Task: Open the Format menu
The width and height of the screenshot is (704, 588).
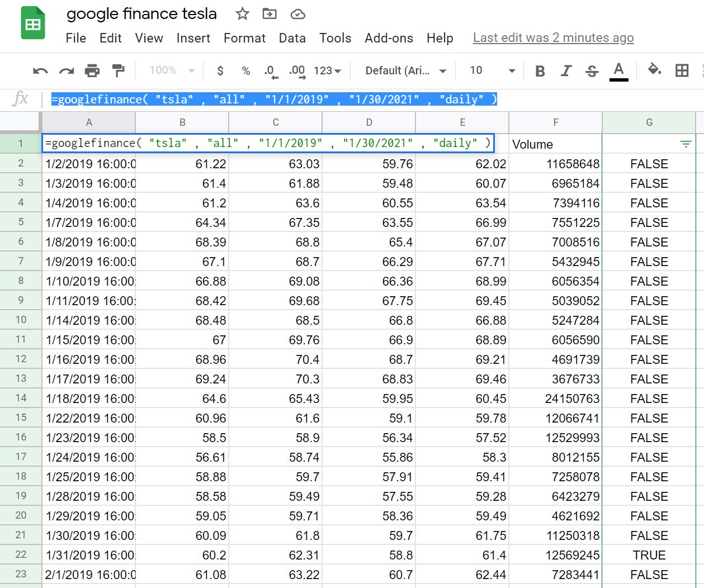Action: [x=245, y=38]
